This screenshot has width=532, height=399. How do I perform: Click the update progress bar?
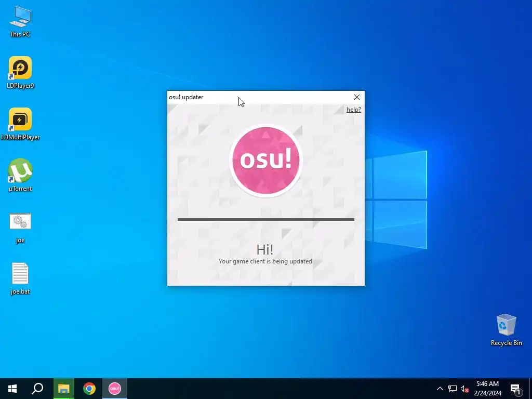click(265, 220)
